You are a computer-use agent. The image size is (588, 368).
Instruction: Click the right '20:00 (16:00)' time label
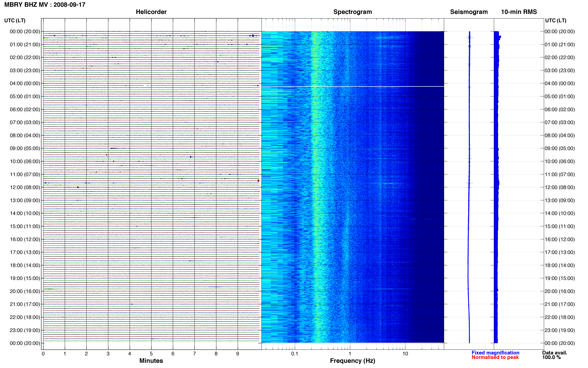[x=560, y=291]
